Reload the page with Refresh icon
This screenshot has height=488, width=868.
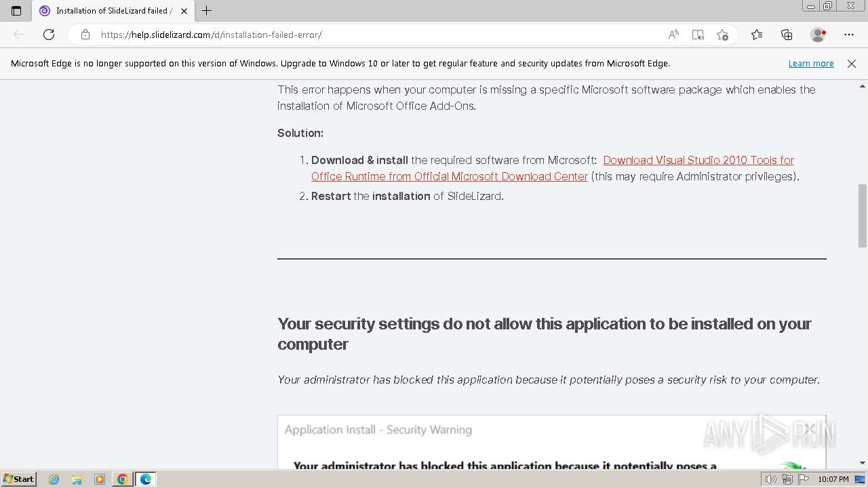click(x=49, y=35)
